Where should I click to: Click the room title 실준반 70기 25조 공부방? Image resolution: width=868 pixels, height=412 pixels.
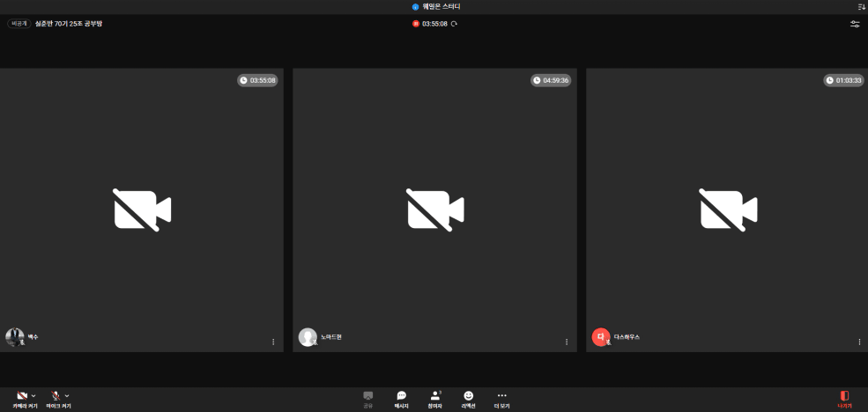pos(69,24)
